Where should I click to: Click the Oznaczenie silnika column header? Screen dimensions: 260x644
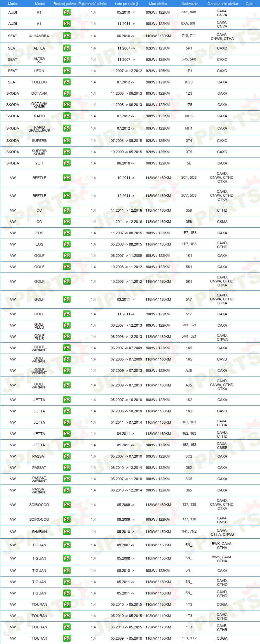223,4
